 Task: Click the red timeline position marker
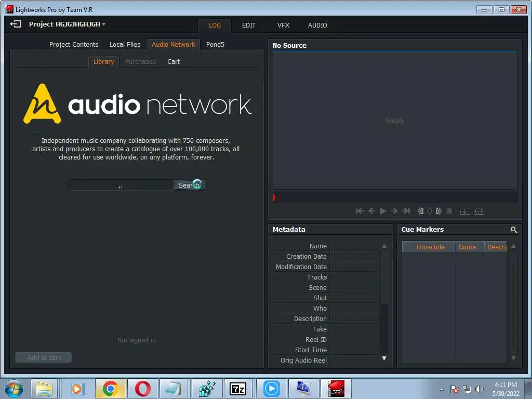pos(274,197)
